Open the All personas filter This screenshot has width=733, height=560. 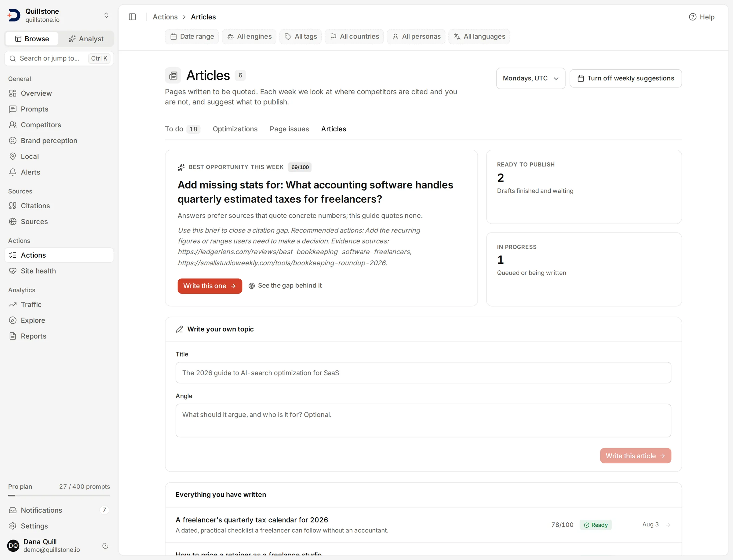(416, 37)
